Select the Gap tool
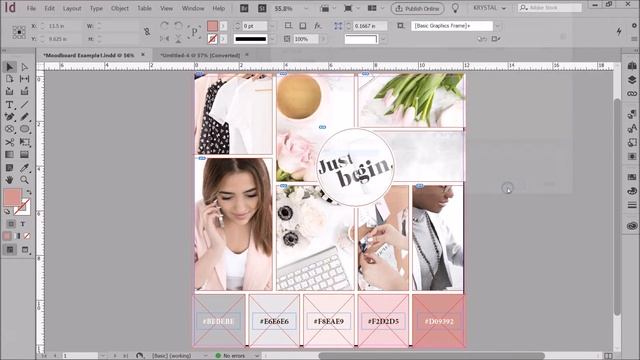Image resolution: width=640 pixels, height=360 pixels. pos(24,79)
